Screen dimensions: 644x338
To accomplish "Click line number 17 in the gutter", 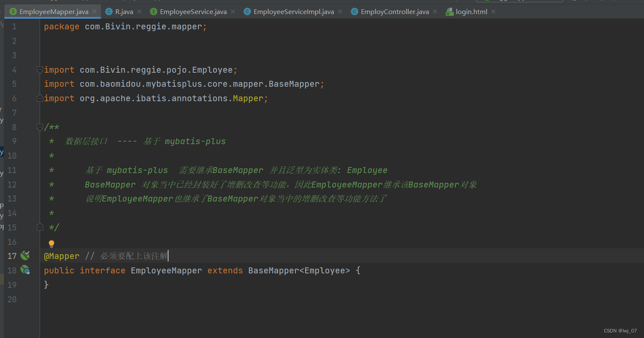I will pos(12,256).
